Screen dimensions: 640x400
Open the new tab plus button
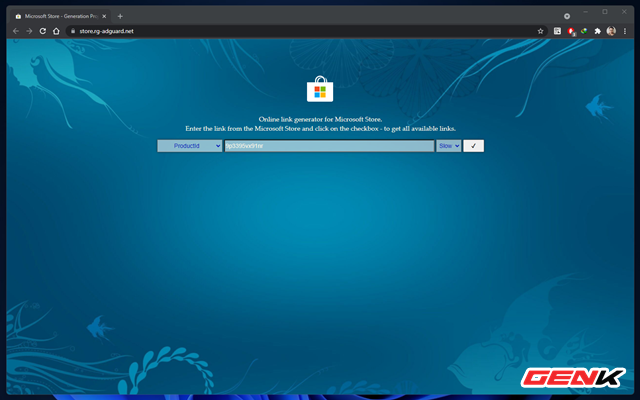[120, 16]
